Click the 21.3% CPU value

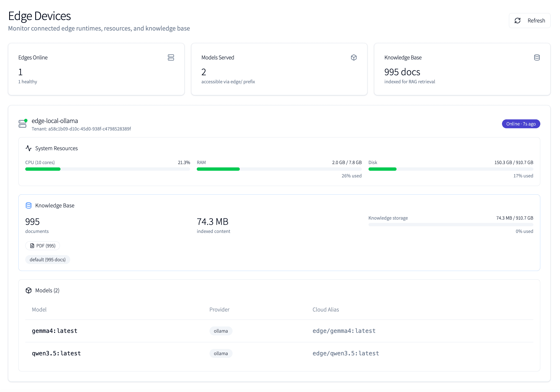[184, 162]
